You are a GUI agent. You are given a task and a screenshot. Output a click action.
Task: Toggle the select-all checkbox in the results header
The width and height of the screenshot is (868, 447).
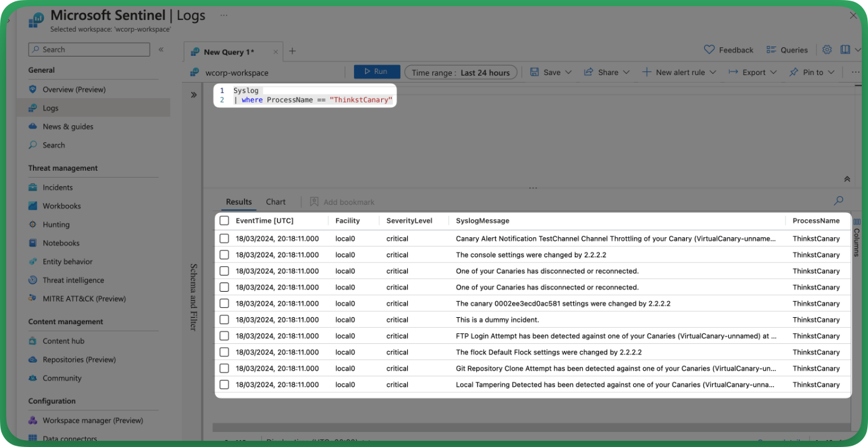[224, 221]
